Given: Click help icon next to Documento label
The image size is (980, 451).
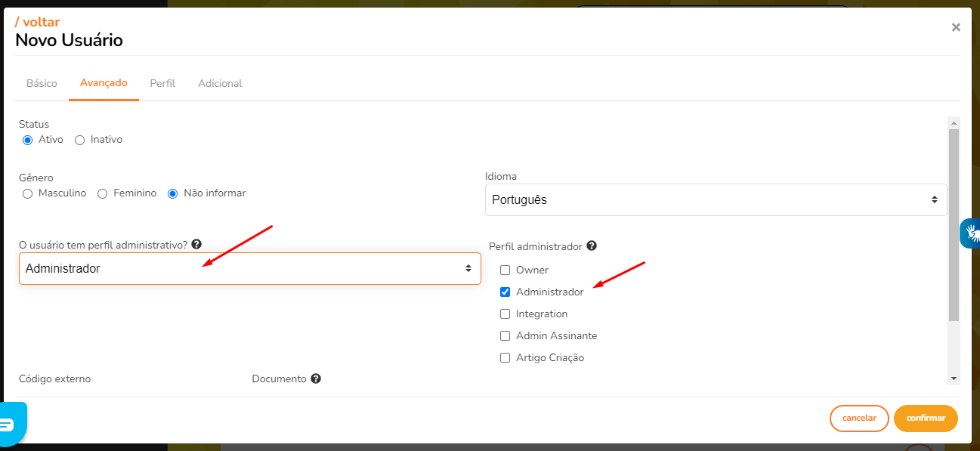Looking at the screenshot, I should (316, 378).
